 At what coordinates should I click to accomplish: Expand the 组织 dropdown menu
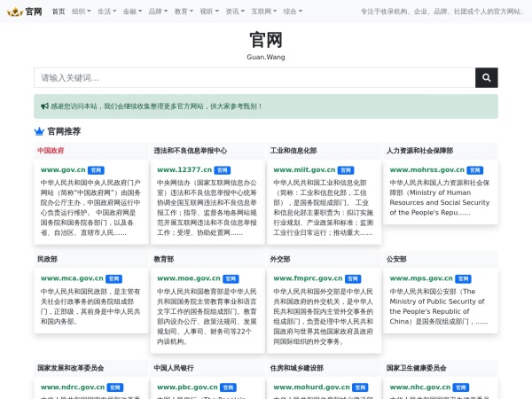81,12
